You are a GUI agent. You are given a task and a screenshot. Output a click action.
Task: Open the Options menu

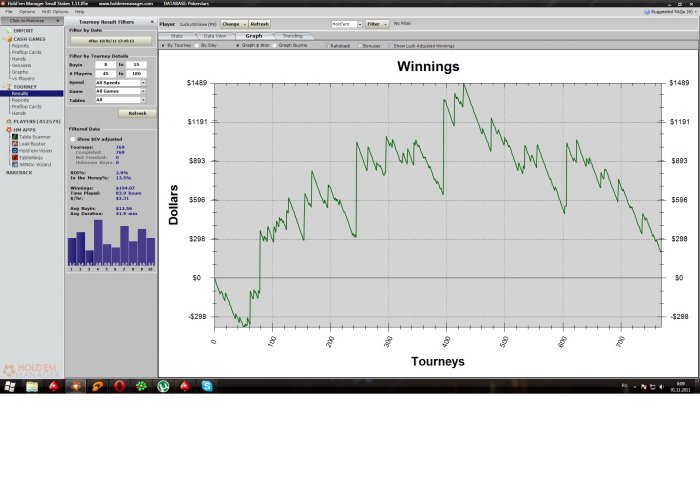pyautogui.click(x=27, y=12)
